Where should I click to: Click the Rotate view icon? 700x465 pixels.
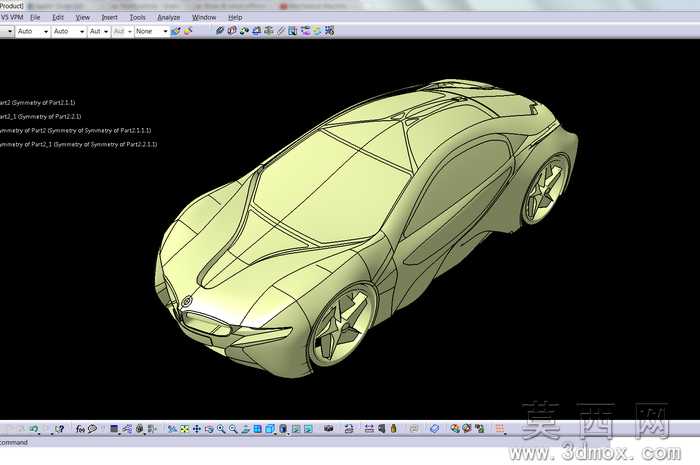[209, 429]
